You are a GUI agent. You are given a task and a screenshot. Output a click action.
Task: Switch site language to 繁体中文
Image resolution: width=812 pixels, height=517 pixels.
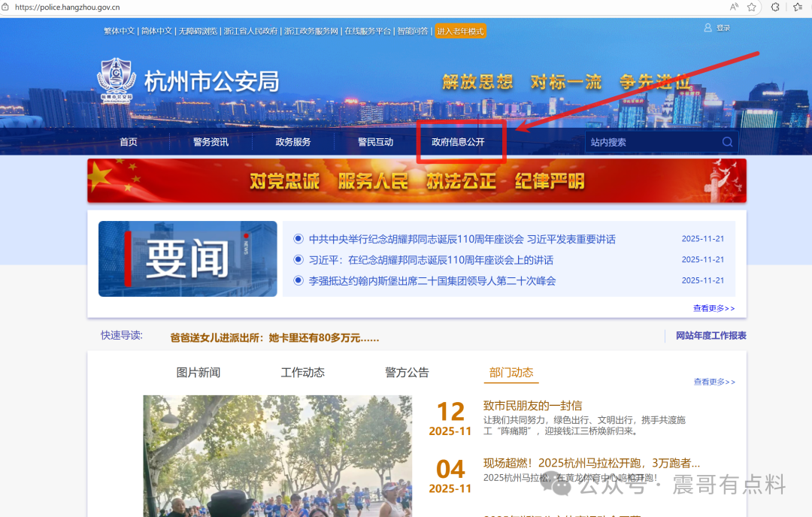[119, 31]
